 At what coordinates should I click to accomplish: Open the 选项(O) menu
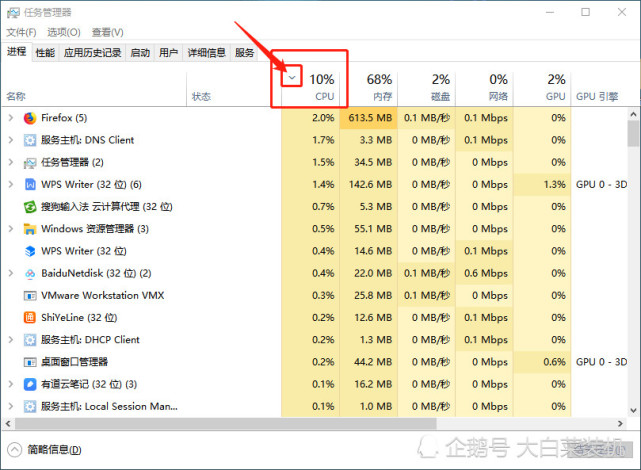tap(64, 32)
